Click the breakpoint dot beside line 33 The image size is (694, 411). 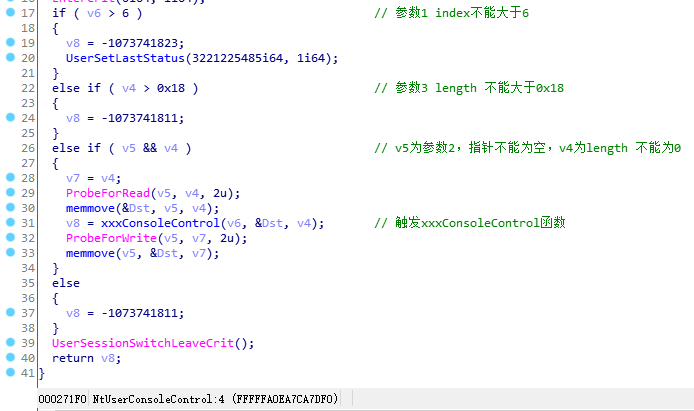tap(11, 252)
